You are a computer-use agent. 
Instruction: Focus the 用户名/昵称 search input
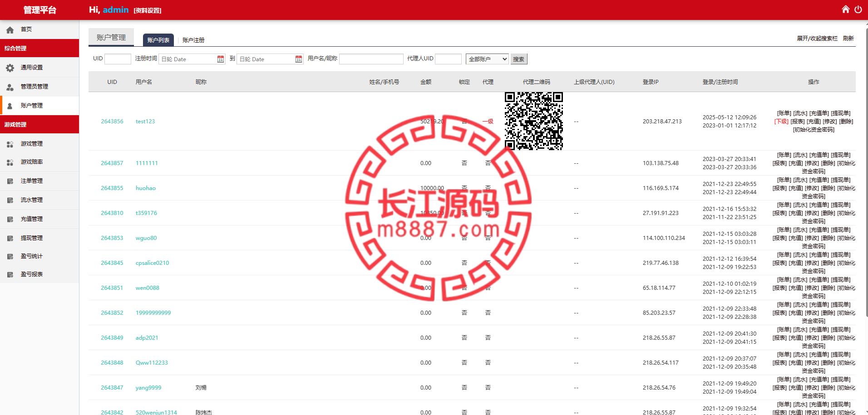(x=371, y=59)
